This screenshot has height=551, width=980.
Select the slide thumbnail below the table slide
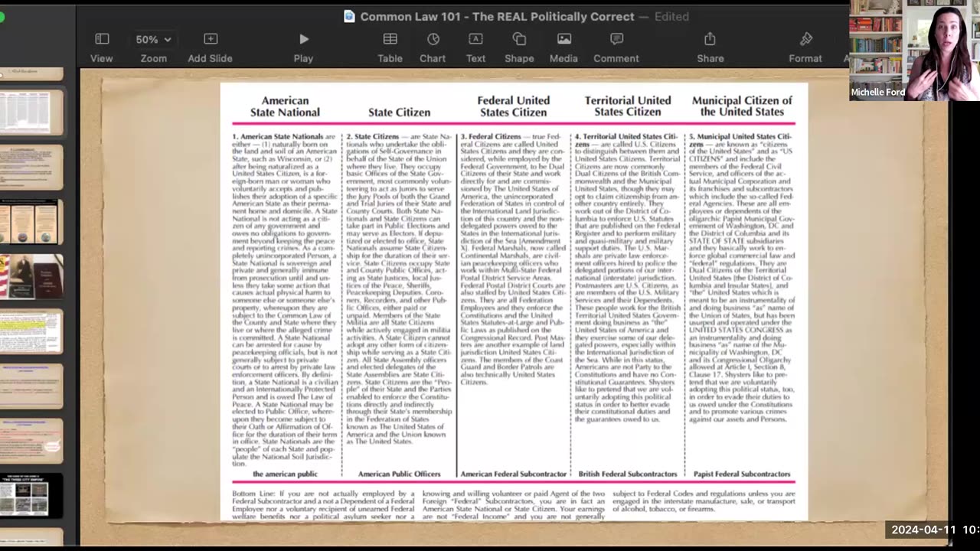pyautogui.click(x=31, y=167)
